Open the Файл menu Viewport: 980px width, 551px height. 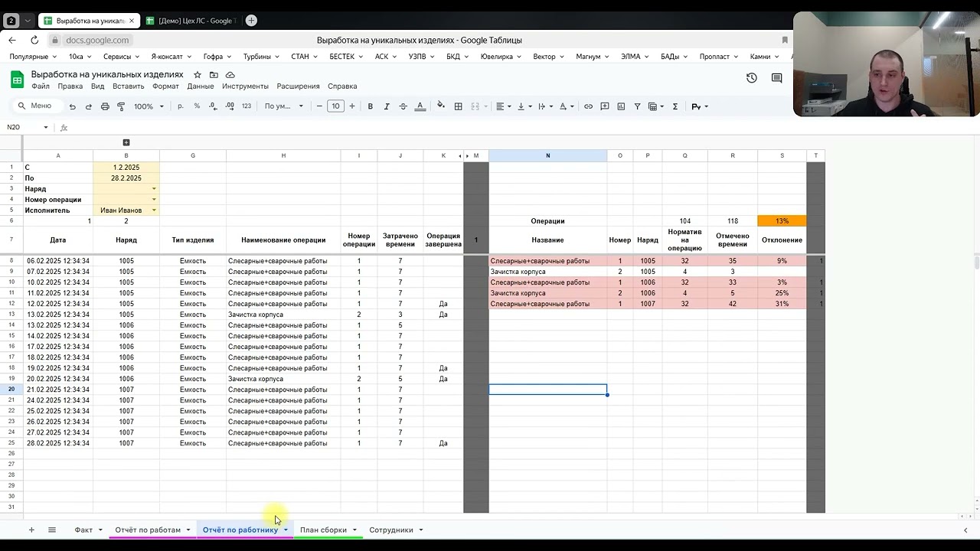pos(41,86)
